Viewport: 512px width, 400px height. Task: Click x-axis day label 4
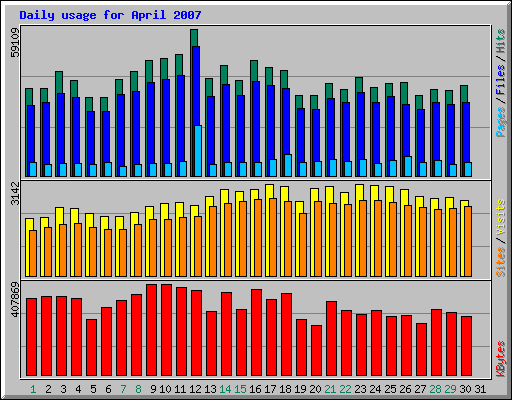click(x=78, y=389)
